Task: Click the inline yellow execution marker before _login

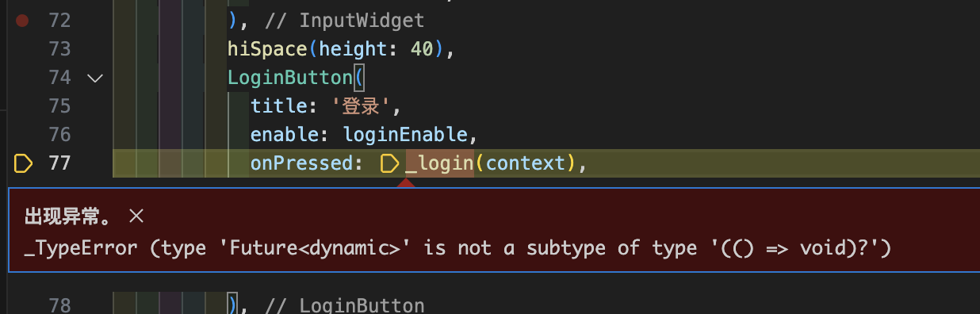Action: click(x=389, y=163)
